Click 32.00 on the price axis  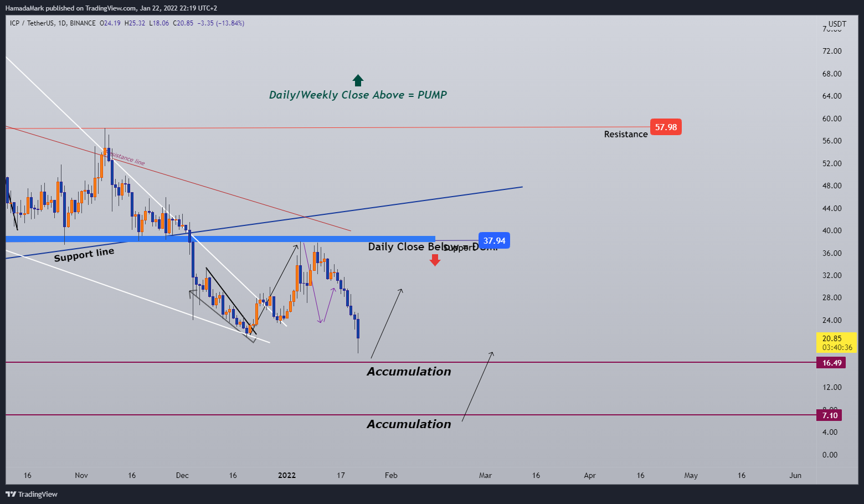tap(832, 275)
